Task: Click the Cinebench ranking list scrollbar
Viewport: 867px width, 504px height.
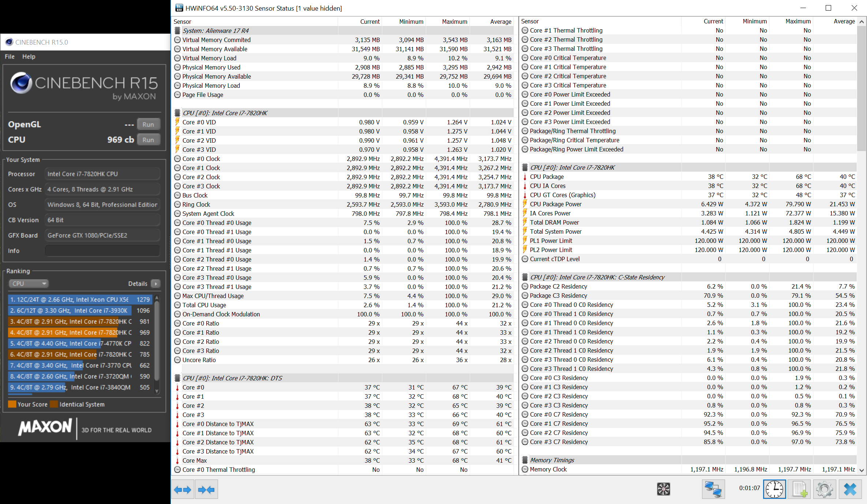Action: pos(157,344)
